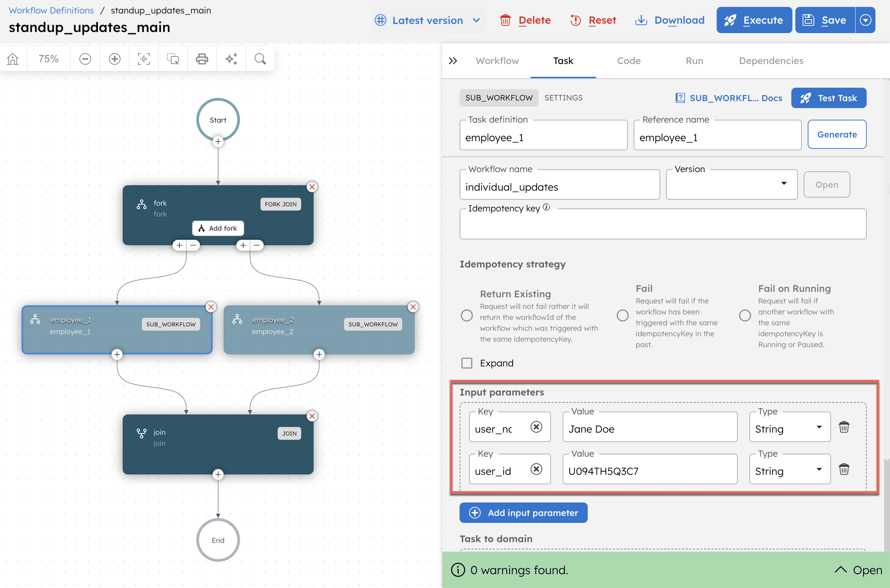This screenshot has width=890, height=588.
Task: Click the Reset button
Action: tap(593, 20)
